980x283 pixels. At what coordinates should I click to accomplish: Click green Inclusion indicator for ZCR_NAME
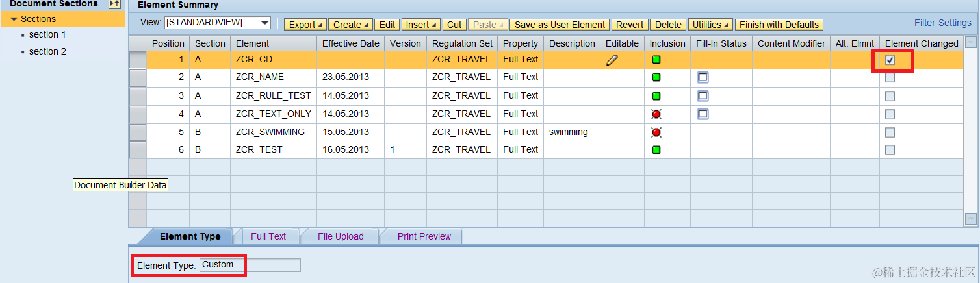tap(656, 77)
